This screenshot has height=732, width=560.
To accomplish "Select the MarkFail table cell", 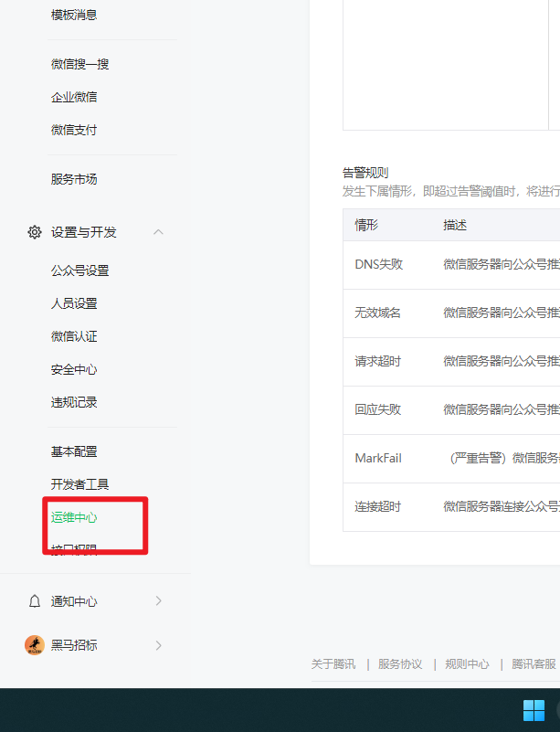I will coord(378,458).
